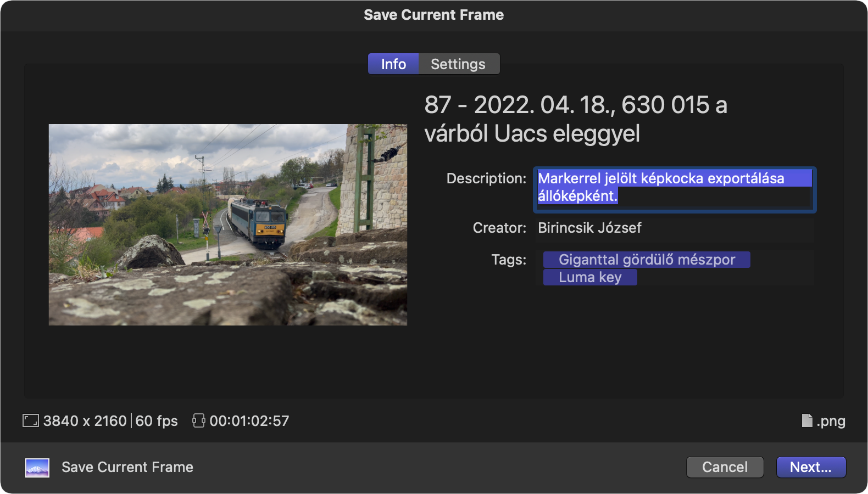Click the Description: field label
This screenshot has width=868, height=494.
[486, 178]
